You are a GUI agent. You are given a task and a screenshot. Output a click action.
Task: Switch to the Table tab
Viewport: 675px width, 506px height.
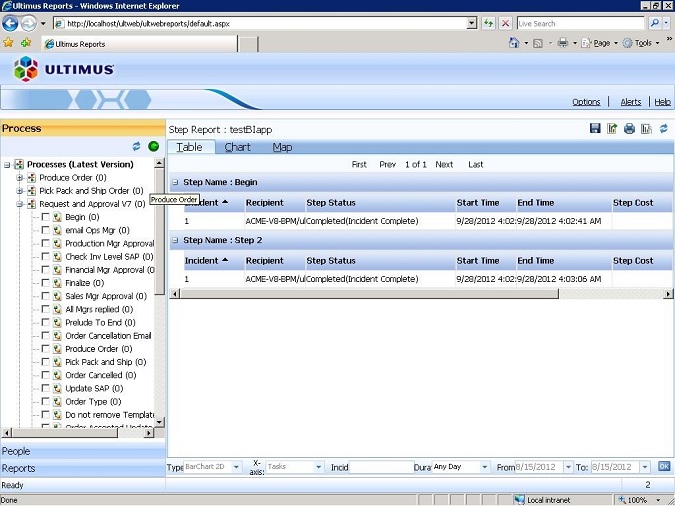190,147
